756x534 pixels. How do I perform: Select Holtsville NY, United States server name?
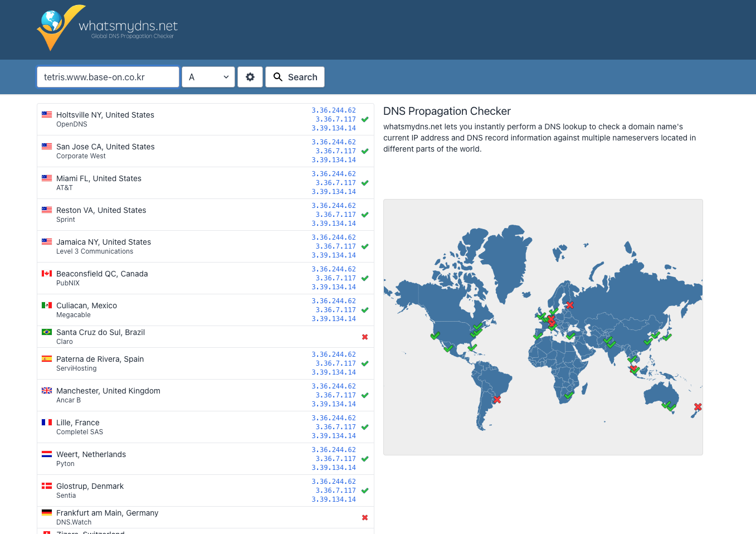coord(105,115)
